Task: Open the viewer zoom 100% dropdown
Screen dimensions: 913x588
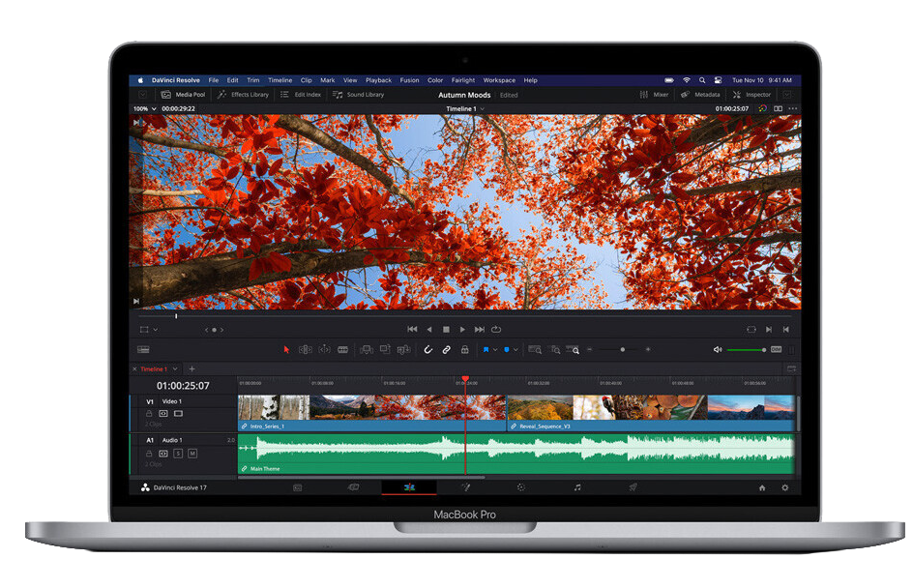Action: [x=144, y=109]
